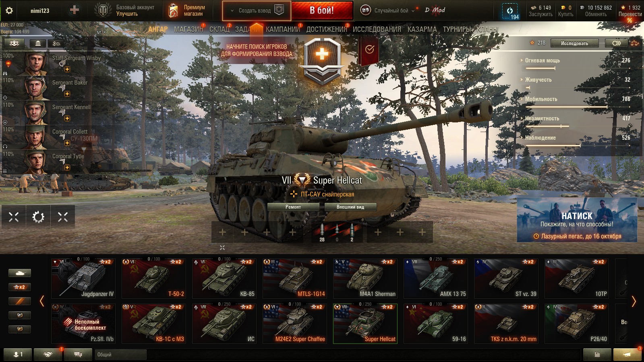The height and width of the screenshot is (362, 644).
Task: Expand the Создать взвод dropdown
Action: pos(232,11)
